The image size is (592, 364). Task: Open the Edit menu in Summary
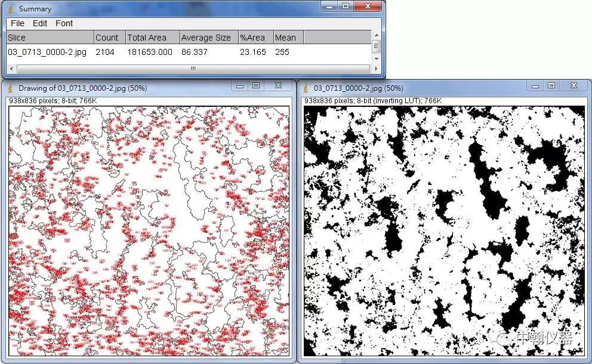(x=40, y=23)
